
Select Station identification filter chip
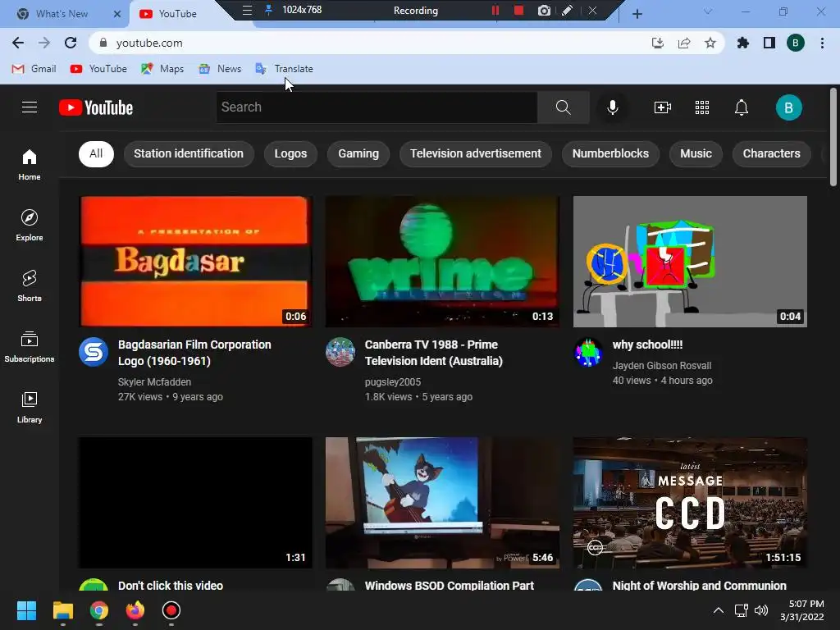pyautogui.click(x=189, y=153)
